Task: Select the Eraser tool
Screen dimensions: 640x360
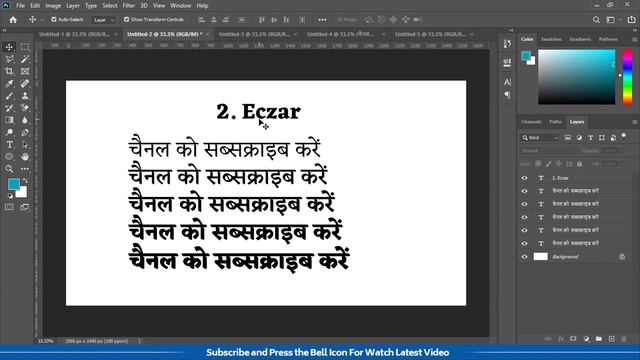Action: (x=25, y=108)
